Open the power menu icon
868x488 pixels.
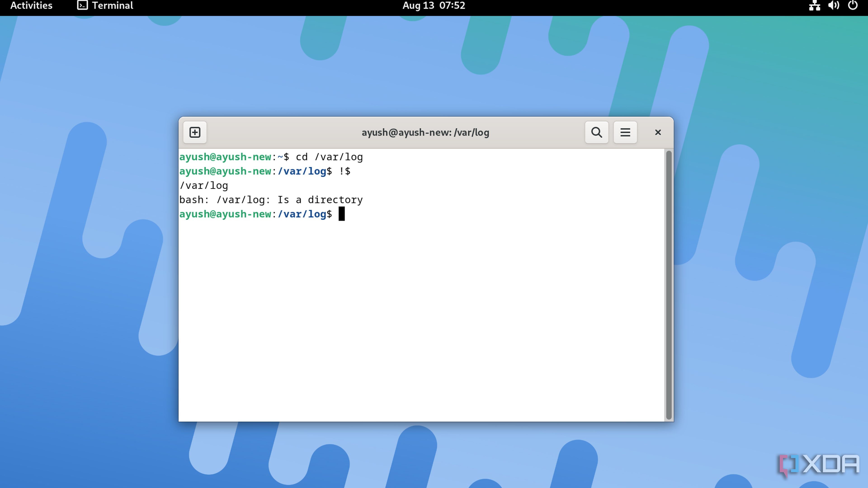(853, 6)
